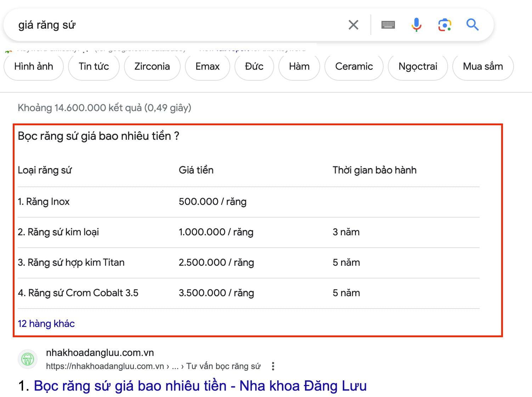Click the "Giá tiền" column header
Viewport: 532px width, 397px height.
196,170
